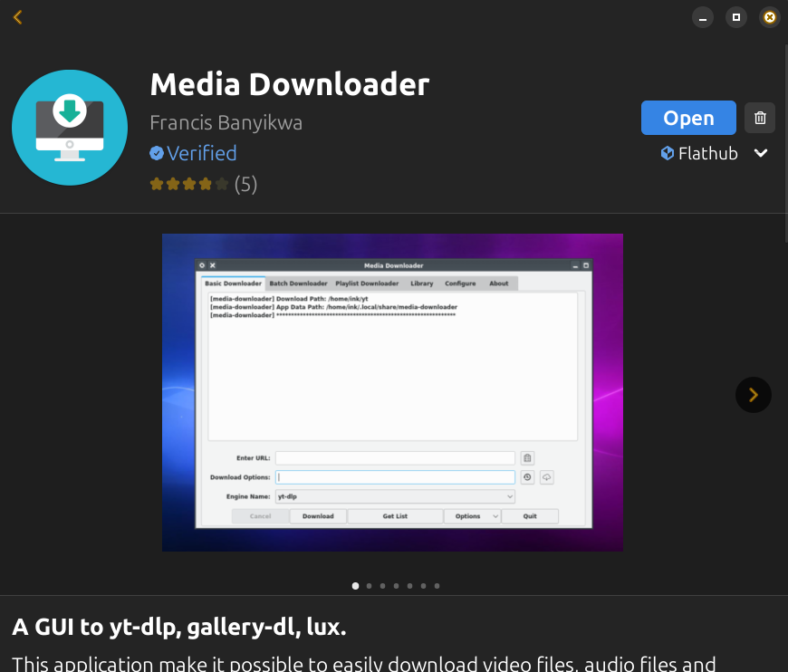Click the review count (5)
The height and width of the screenshot is (672, 788).
click(x=245, y=185)
